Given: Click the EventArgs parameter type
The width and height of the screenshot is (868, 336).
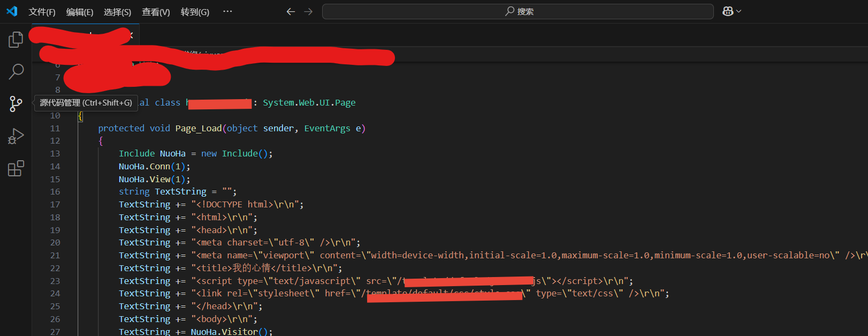Looking at the screenshot, I should point(327,128).
